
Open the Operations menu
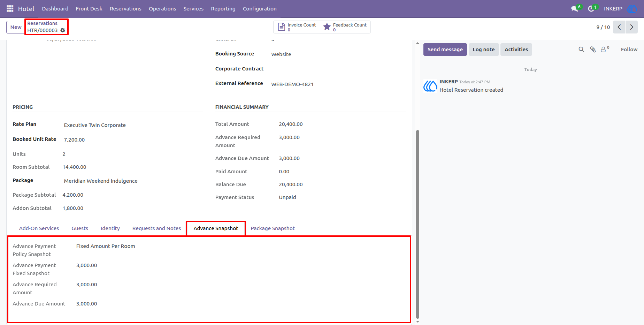coord(162,9)
